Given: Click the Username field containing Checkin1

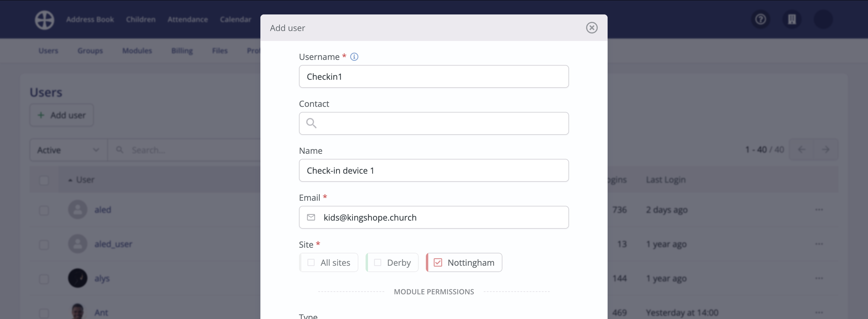Looking at the screenshot, I should 434,77.
